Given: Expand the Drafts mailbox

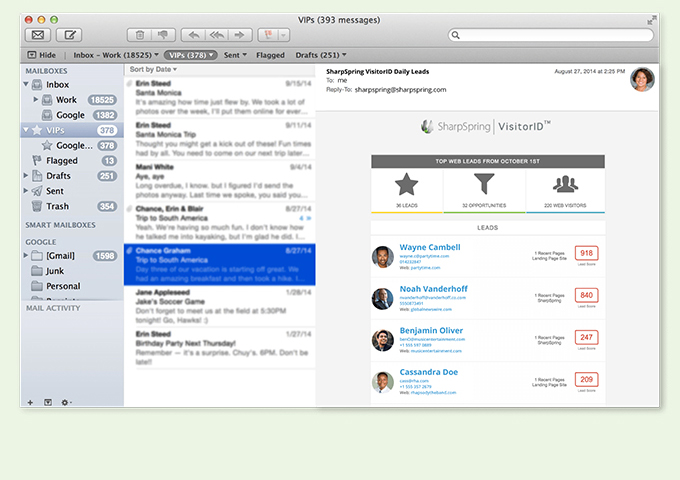Looking at the screenshot, I should [x=26, y=176].
